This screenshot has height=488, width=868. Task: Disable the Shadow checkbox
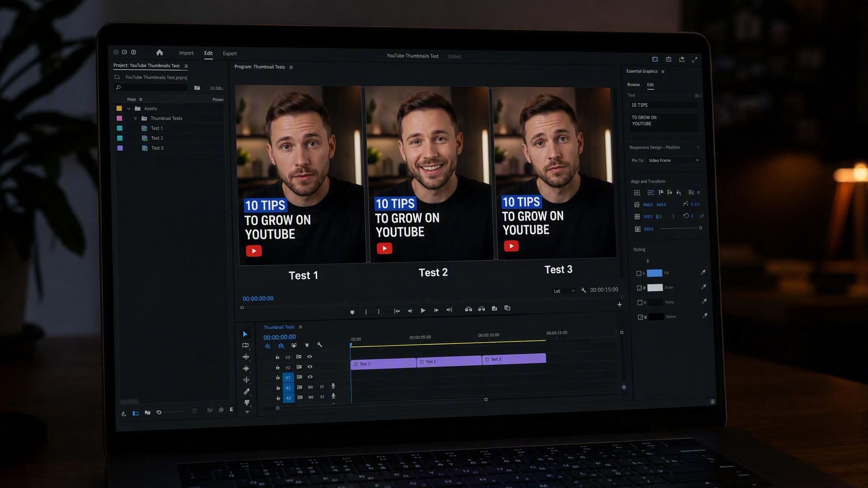click(640, 317)
